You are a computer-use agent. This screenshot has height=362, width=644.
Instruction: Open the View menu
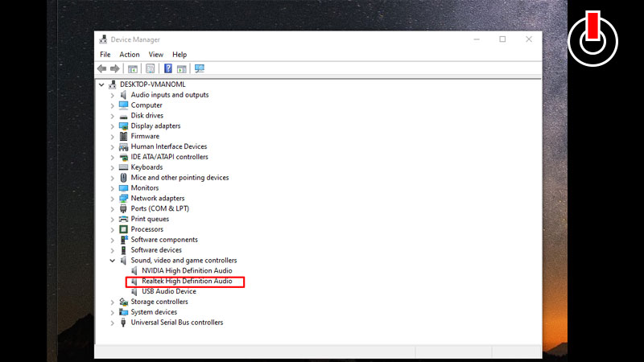[155, 54]
